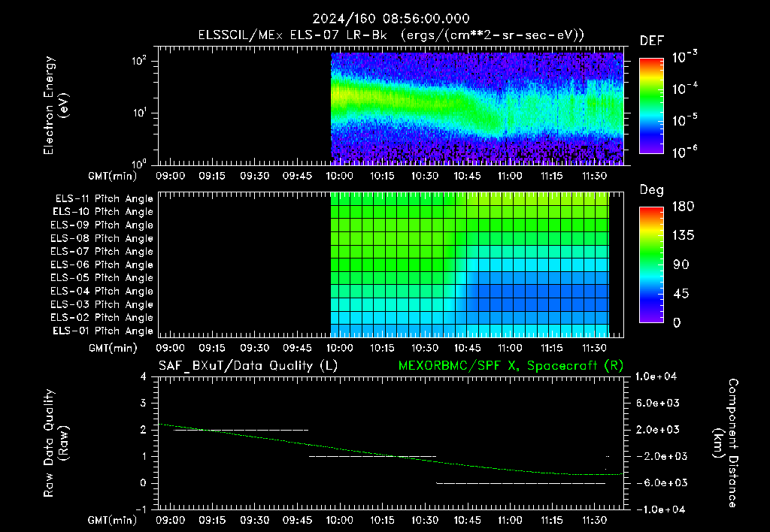
Task: Click the SAF_BXuT/Data Quality (L) title
Action: point(248,366)
